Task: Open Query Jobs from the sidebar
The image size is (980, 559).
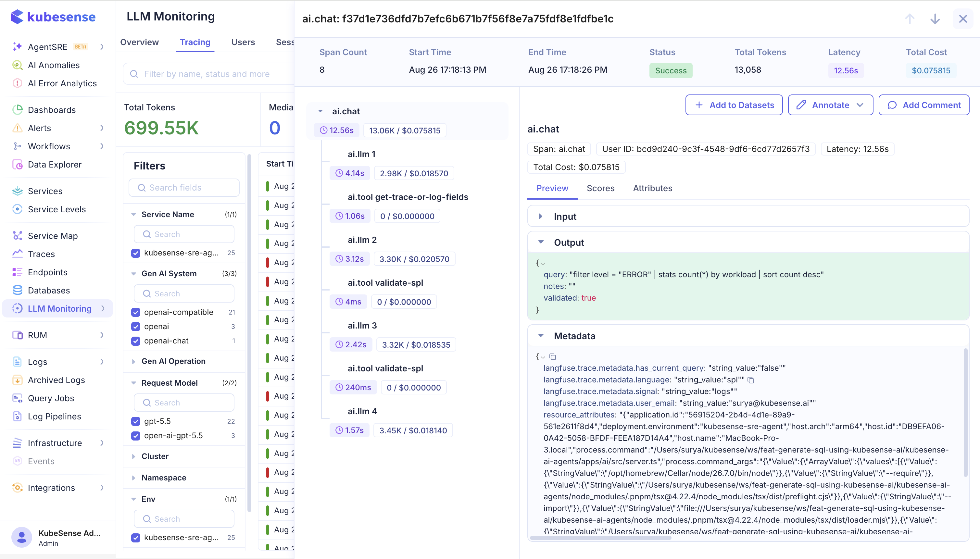Action: click(x=51, y=398)
